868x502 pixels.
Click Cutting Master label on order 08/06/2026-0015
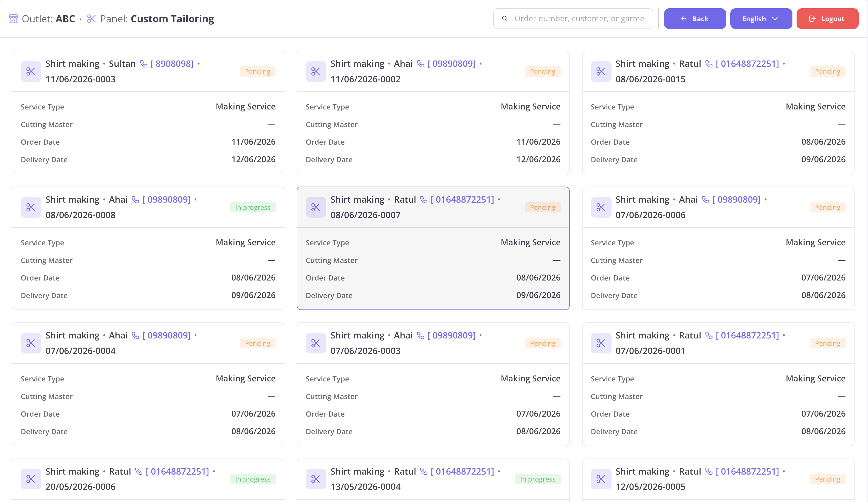coord(616,124)
